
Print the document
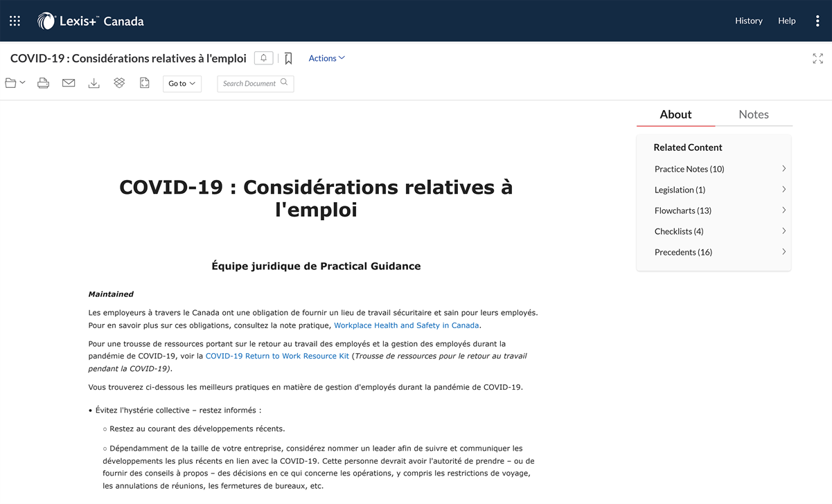(x=43, y=83)
